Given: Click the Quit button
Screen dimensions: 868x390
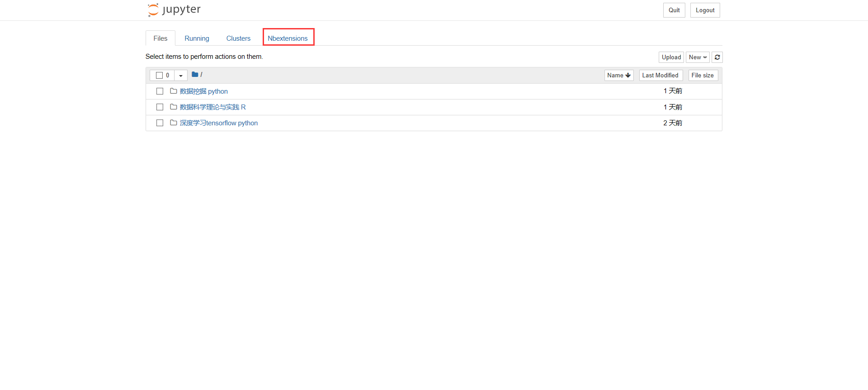Looking at the screenshot, I should tap(674, 10).
